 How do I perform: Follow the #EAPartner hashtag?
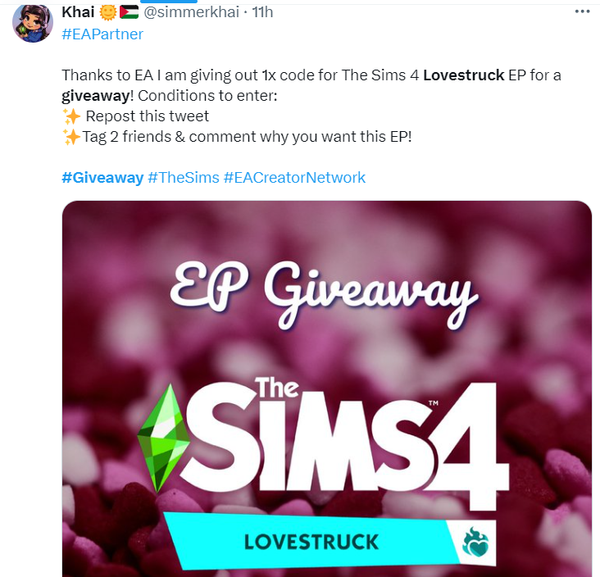[x=102, y=34]
